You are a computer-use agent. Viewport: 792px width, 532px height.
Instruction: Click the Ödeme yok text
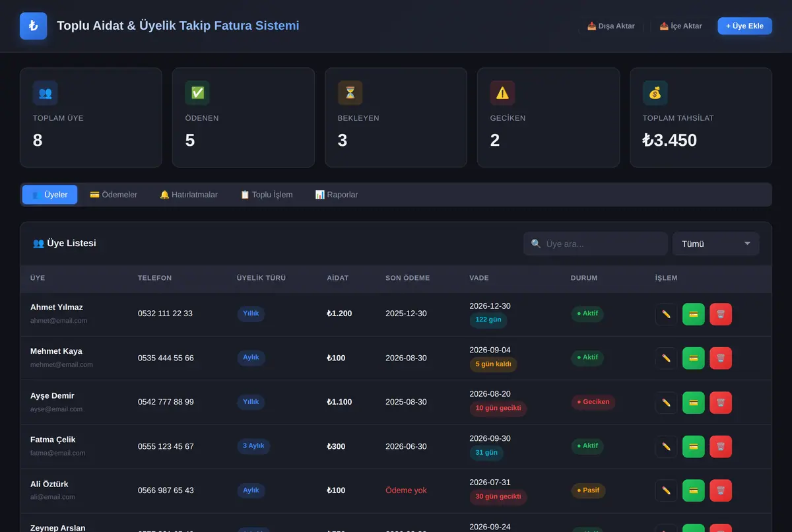pos(406,490)
